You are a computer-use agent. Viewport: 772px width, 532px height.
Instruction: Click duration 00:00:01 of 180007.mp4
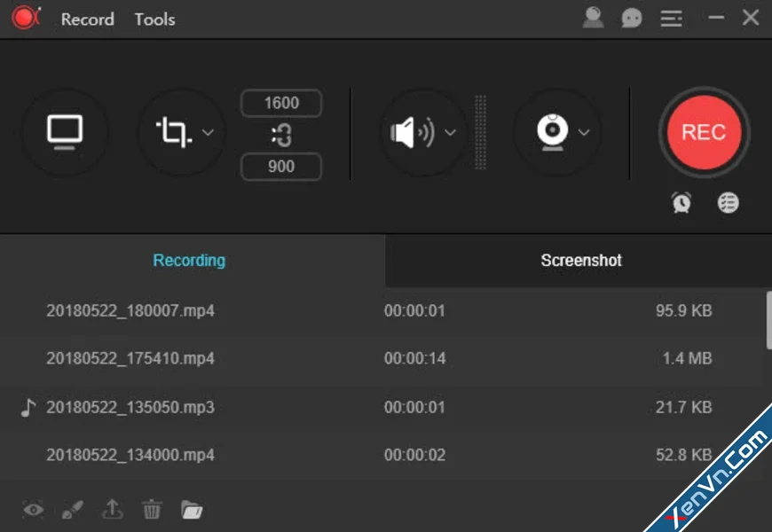tap(414, 310)
